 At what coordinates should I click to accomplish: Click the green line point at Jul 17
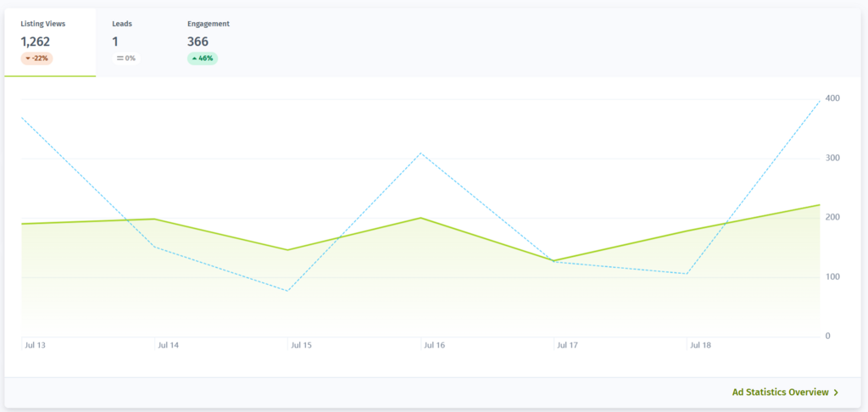click(x=554, y=261)
